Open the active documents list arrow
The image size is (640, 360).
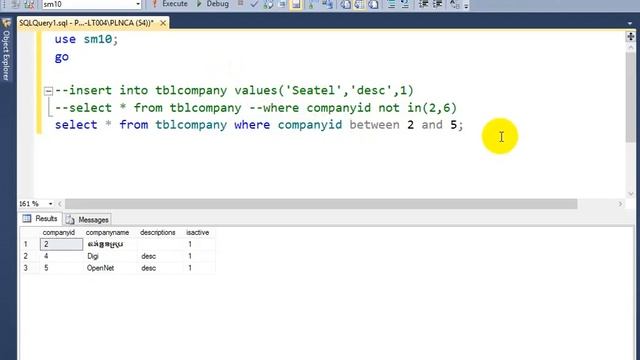[630, 23]
